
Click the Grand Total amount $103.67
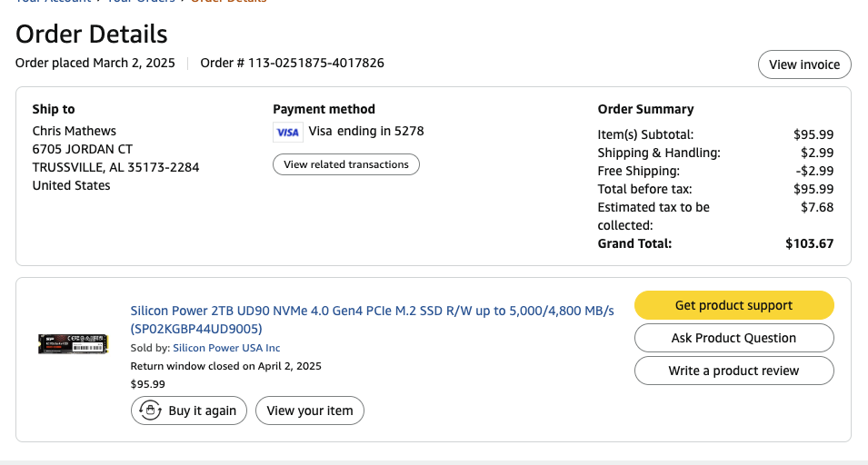tap(809, 243)
